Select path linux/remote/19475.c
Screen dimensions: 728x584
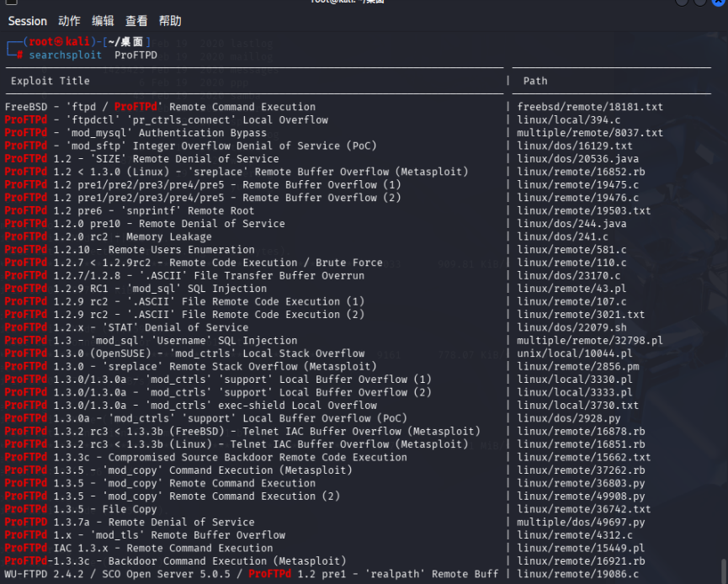point(578,185)
